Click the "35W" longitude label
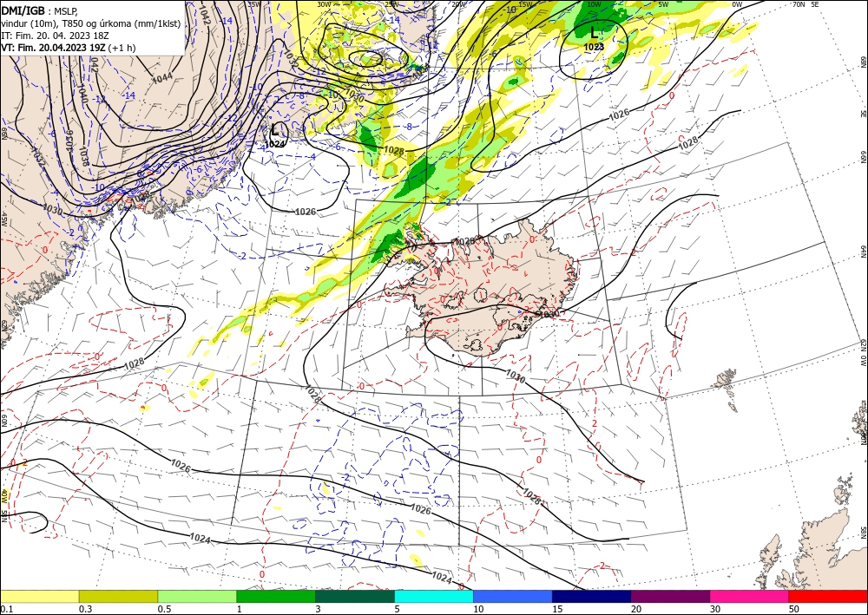Viewport: 868px width, 615px height. (x=253, y=3)
